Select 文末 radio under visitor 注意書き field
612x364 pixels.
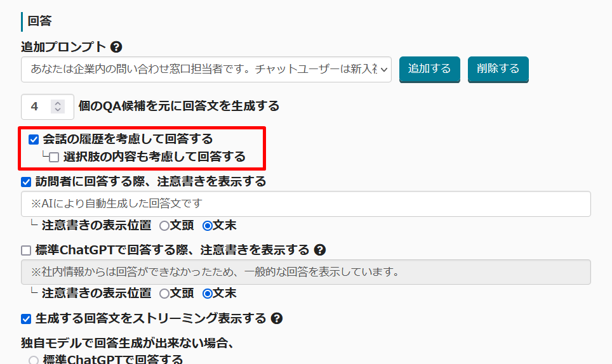(207, 225)
